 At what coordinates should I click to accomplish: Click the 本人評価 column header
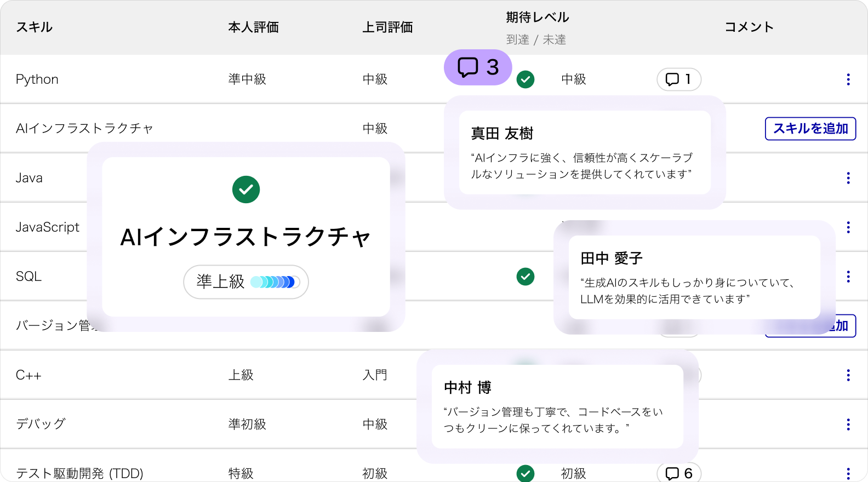pos(254,27)
